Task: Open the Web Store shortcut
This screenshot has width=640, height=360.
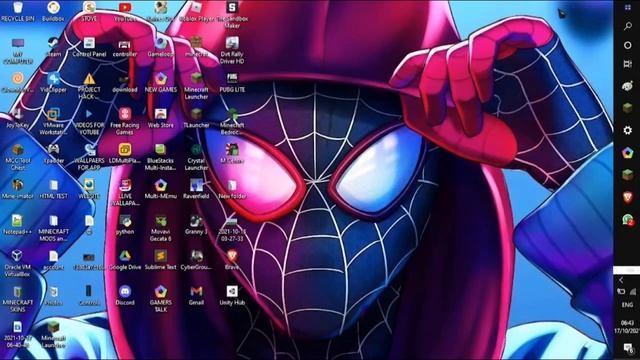Action: [x=161, y=118]
